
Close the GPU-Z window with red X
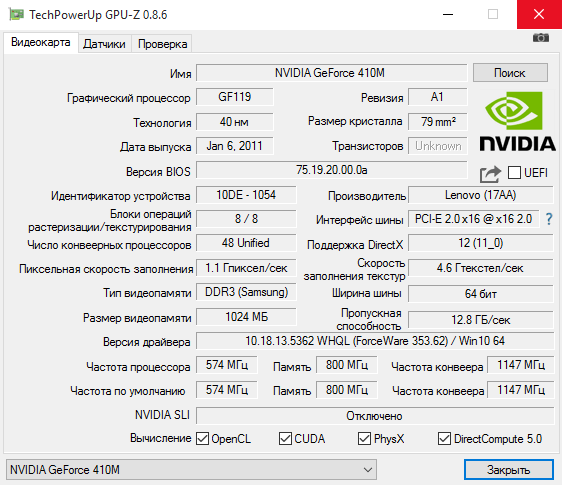pyautogui.click(x=539, y=14)
